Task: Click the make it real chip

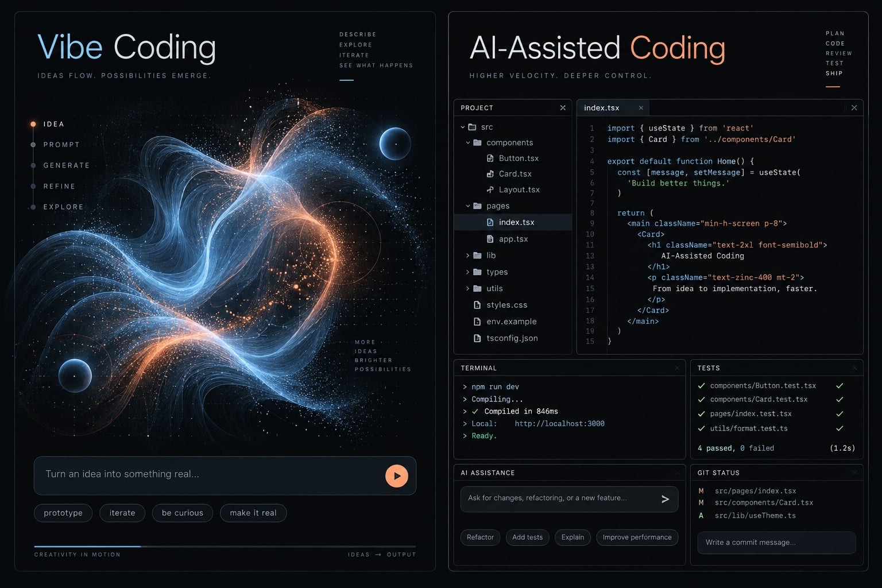Action: tap(253, 513)
